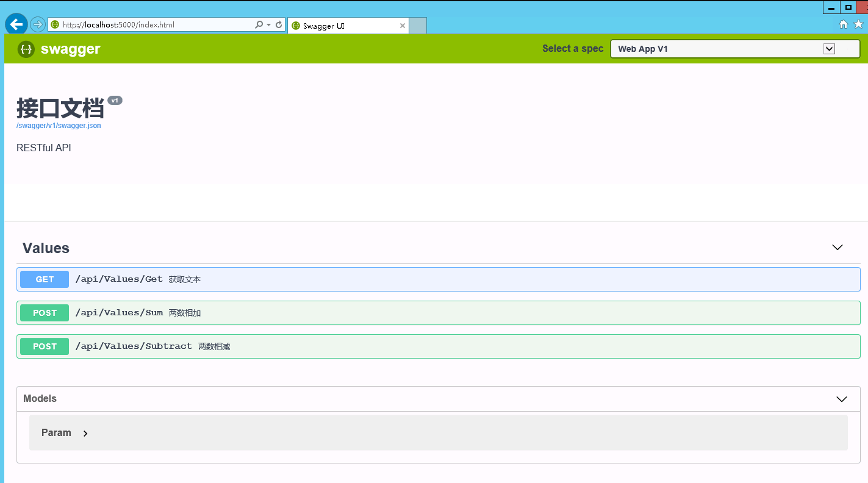This screenshot has height=483, width=868.
Task: Click the Values section heading
Action: tap(46, 248)
